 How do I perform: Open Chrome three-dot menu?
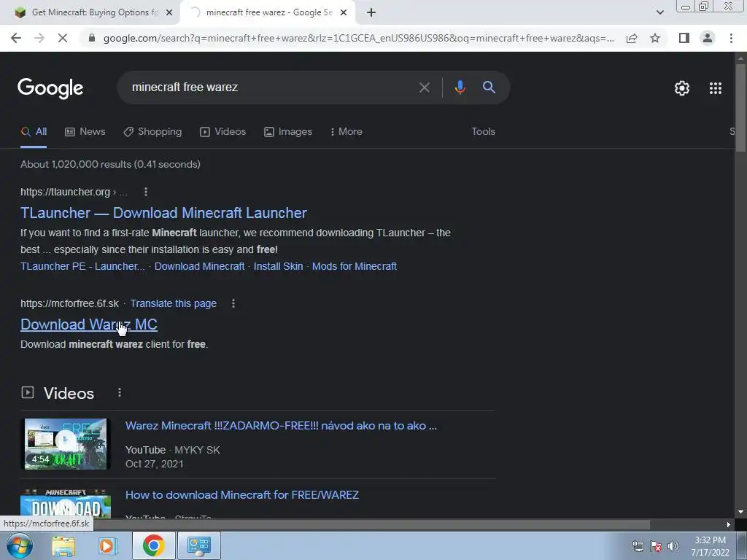pyautogui.click(x=731, y=38)
